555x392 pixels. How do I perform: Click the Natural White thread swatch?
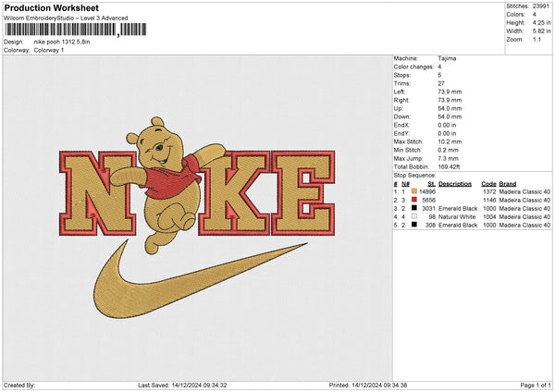(414, 216)
